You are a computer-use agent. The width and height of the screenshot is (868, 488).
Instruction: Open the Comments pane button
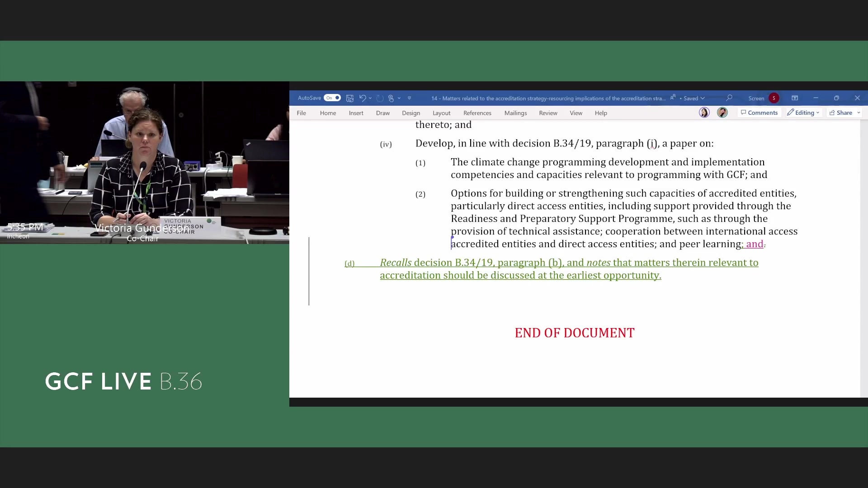click(x=759, y=113)
